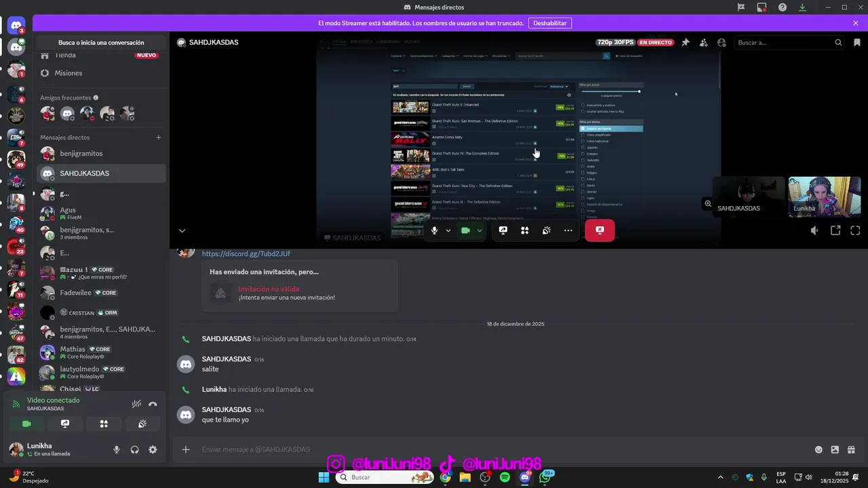The width and height of the screenshot is (868, 488).
Task: Share screen from call control bar
Action: [x=503, y=230]
